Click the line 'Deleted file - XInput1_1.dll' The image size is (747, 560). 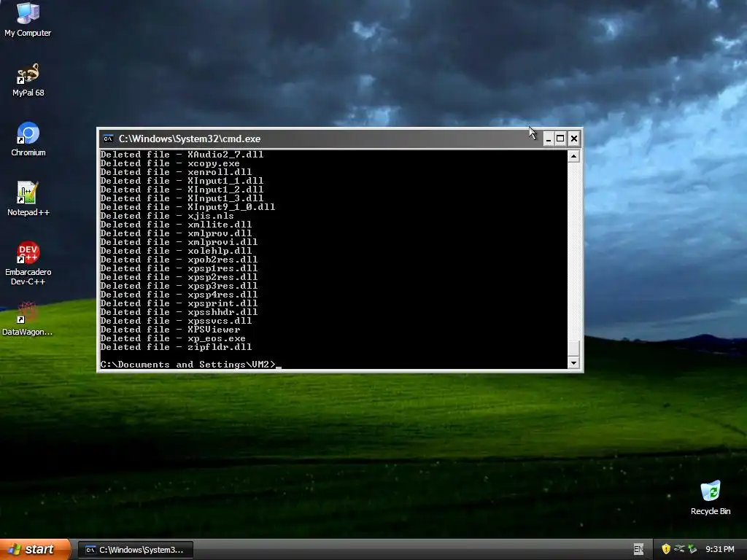click(182, 181)
